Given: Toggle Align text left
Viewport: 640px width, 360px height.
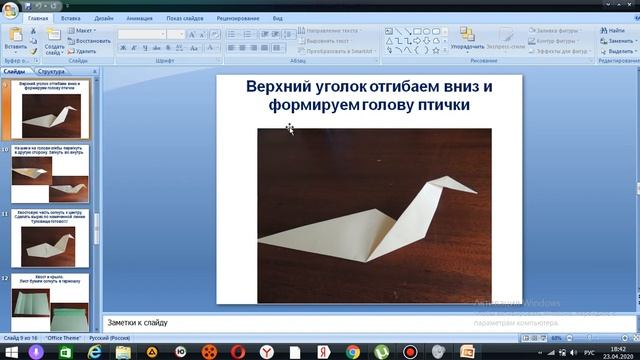Looking at the screenshot, I should 231,48.
